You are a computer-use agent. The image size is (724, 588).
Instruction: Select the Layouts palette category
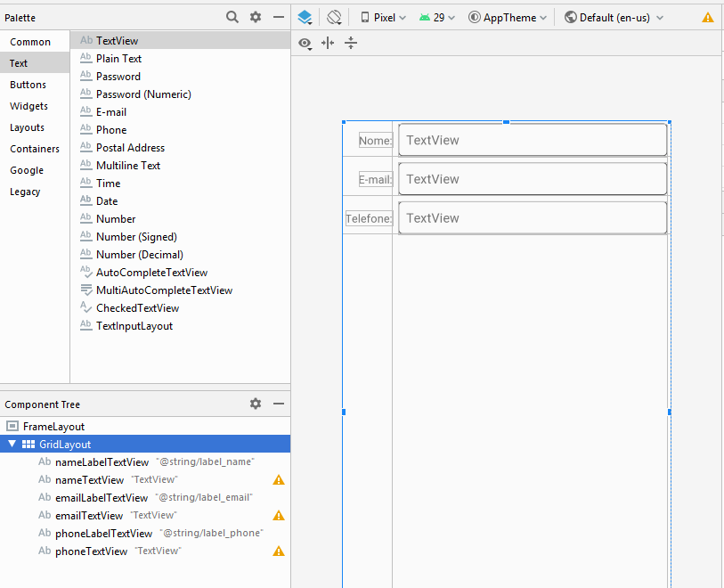click(x=28, y=127)
